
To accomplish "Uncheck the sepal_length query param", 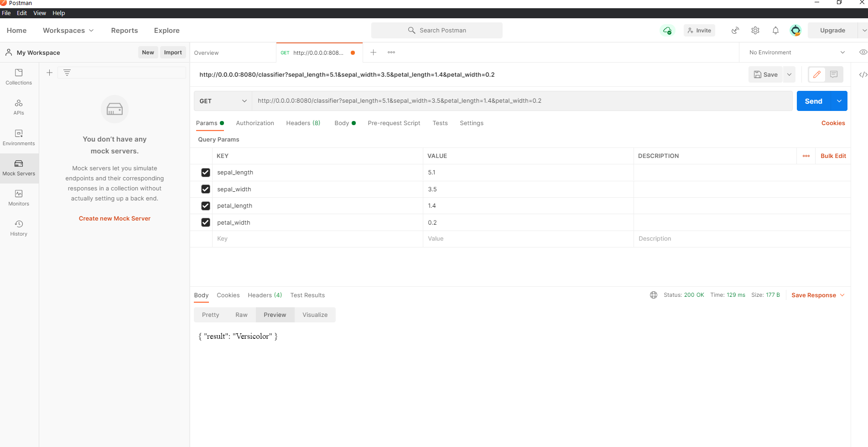I will pyautogui.click(x=206, y=172).
